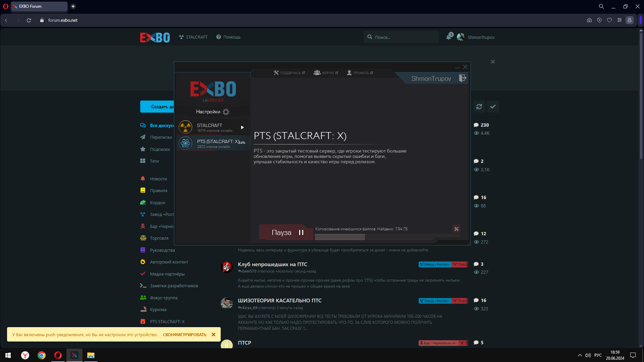
Task: Click Завод «Росток» tag on Клуб thread
Action: pyautogui.click(x=435, y=264)
